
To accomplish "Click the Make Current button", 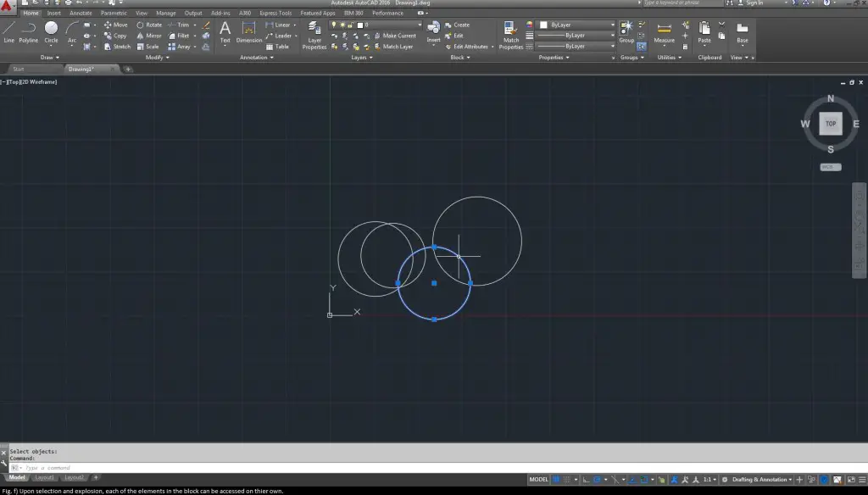I will 398,36.
